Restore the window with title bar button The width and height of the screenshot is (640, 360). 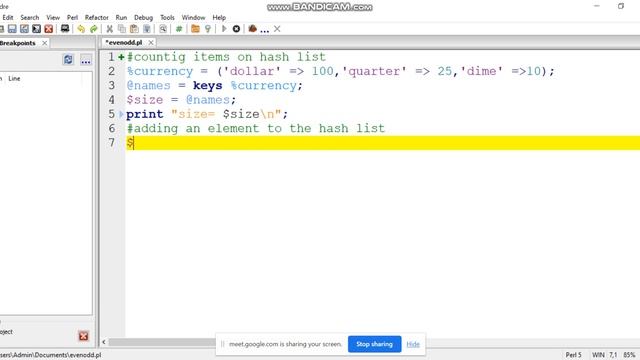pyautogui.click(x=621, y=6)
